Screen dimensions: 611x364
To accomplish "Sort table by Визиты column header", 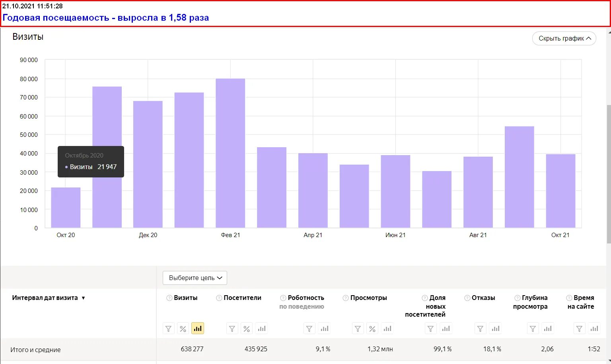I will click(186, 298).
